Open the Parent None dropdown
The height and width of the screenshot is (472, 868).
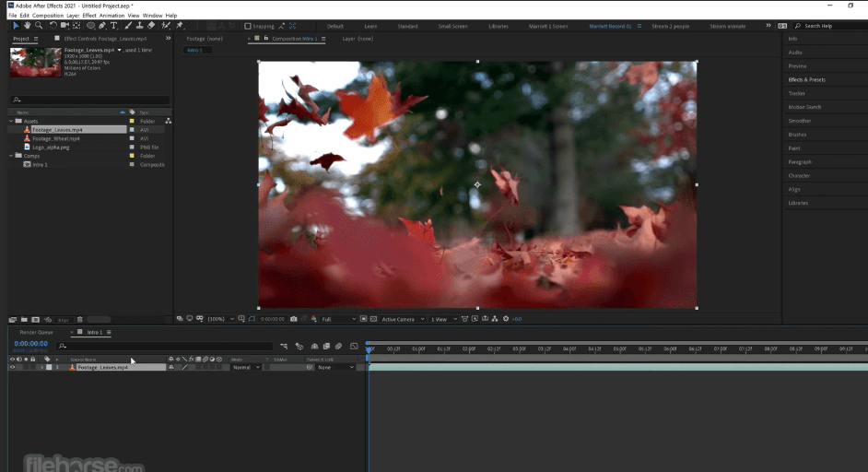(x=335, y=367)
